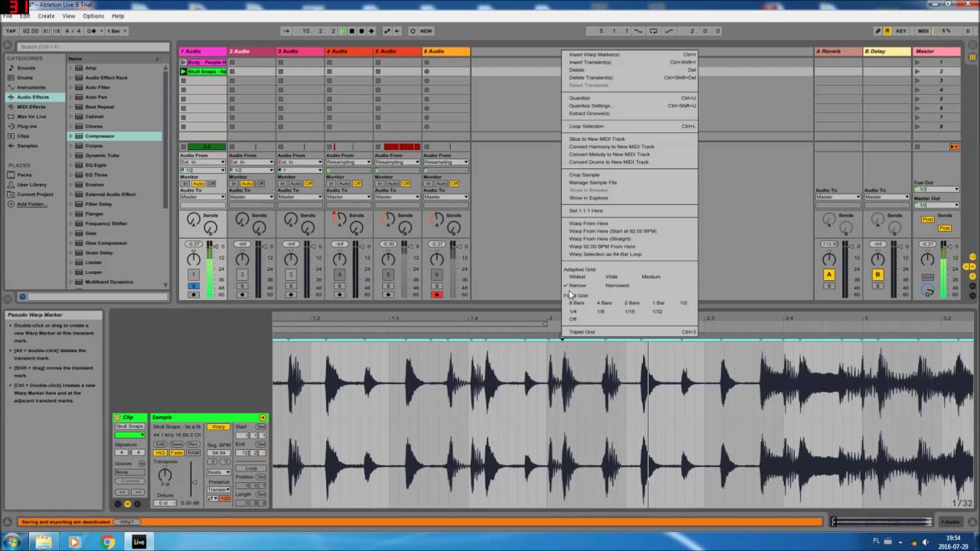
Task: Open the Windows Start menu
Action: [13, 542]
